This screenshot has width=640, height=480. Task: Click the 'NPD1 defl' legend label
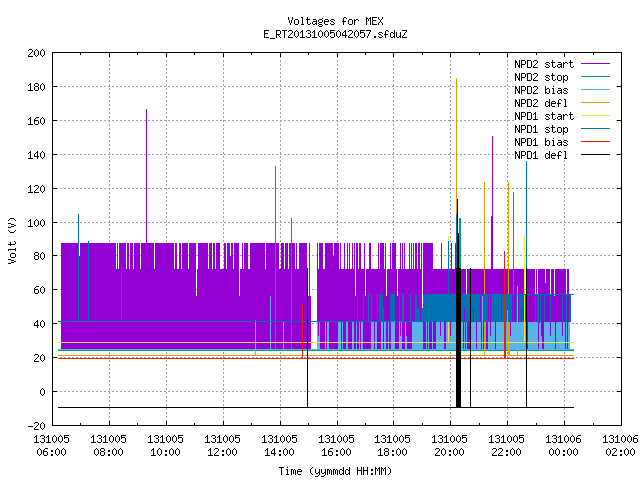pyautogui.click(x=541, y=155)
